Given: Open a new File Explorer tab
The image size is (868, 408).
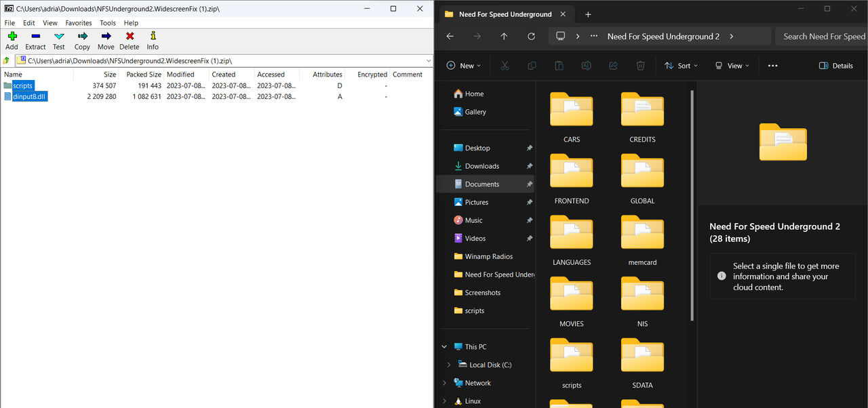Looking at the screenshot, I should (588, 14).
